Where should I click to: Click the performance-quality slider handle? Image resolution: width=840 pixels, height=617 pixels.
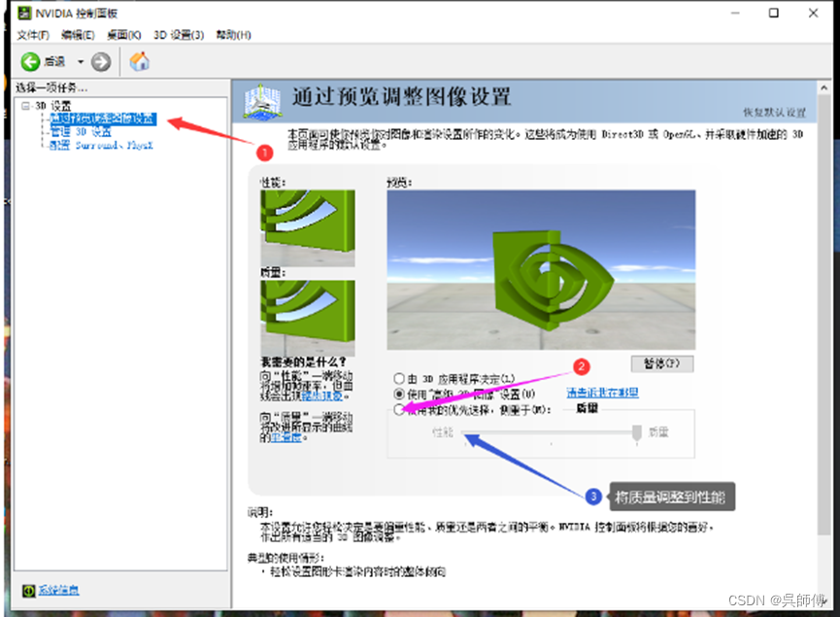tap(636, 433)
